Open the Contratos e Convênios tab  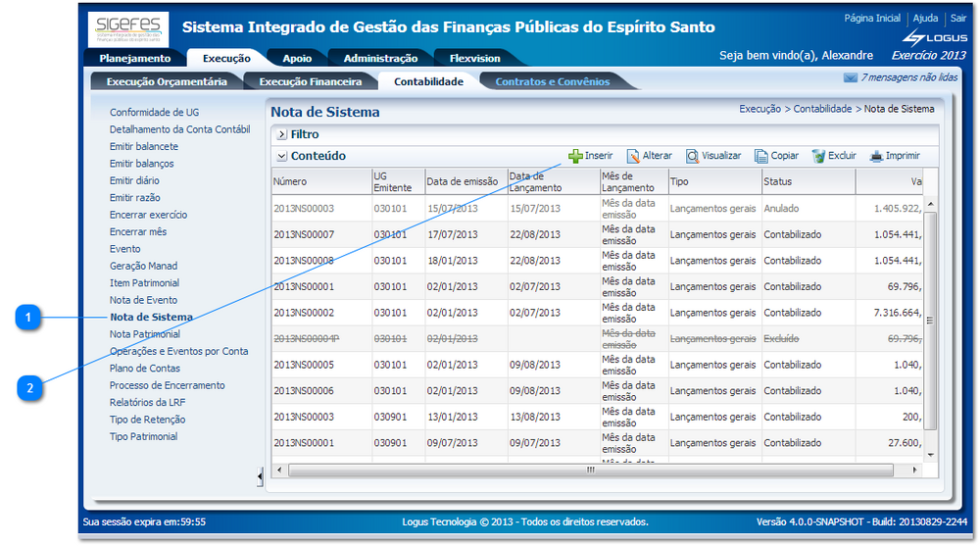click(552, 82)
